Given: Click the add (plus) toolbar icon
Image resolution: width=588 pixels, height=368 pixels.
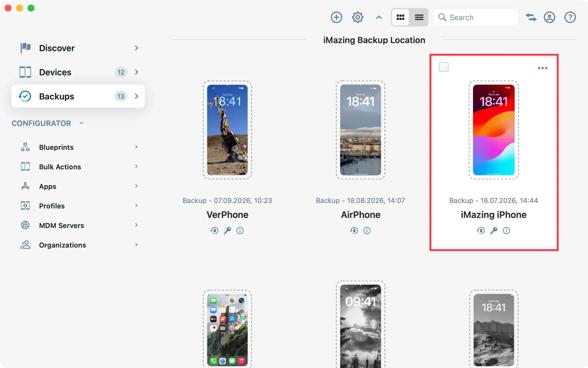Looking at the screenshot, I should [x=336, y=17].
